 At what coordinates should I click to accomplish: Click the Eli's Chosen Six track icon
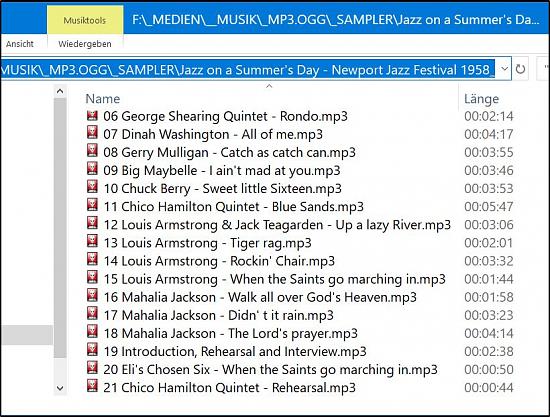(92, 369)
